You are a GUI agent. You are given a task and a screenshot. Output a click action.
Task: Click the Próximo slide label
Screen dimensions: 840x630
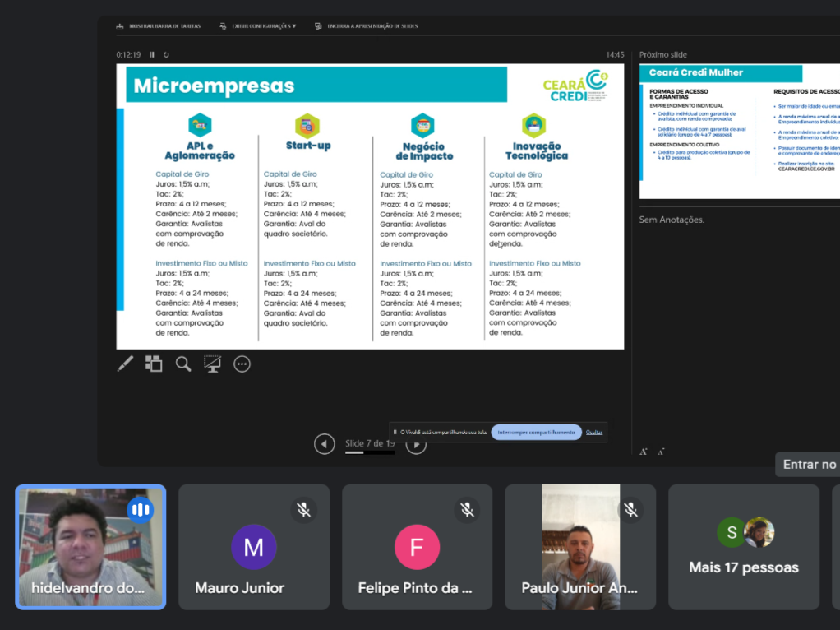[662, 54]
